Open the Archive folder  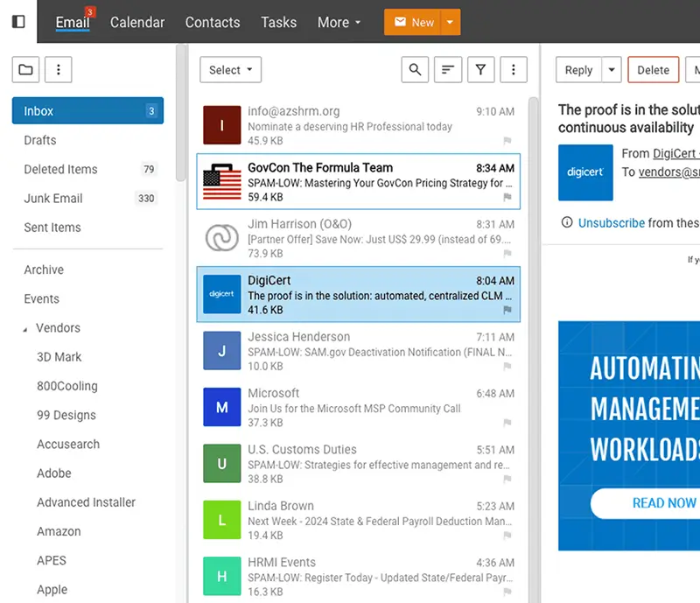88,270
